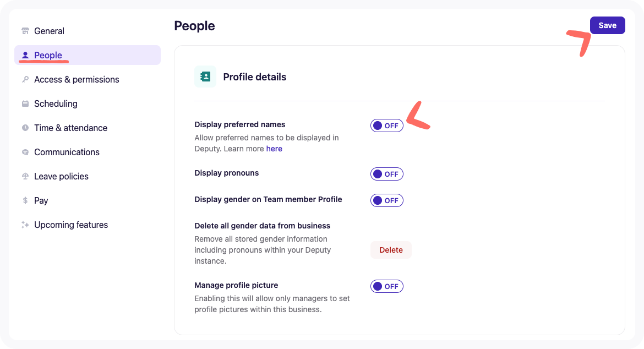Open Access & permissions via the key icon
This screenshot has height=349, width=644.
click(24, 79)
